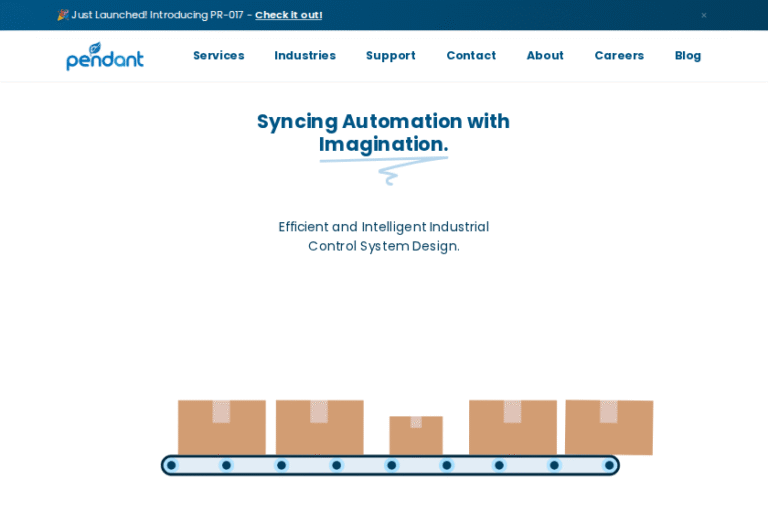Screen dimensions: 768x512
Task: Dismiss the PR-017 announcement banner
Action: pyautogui.click(x=703, y=15)
